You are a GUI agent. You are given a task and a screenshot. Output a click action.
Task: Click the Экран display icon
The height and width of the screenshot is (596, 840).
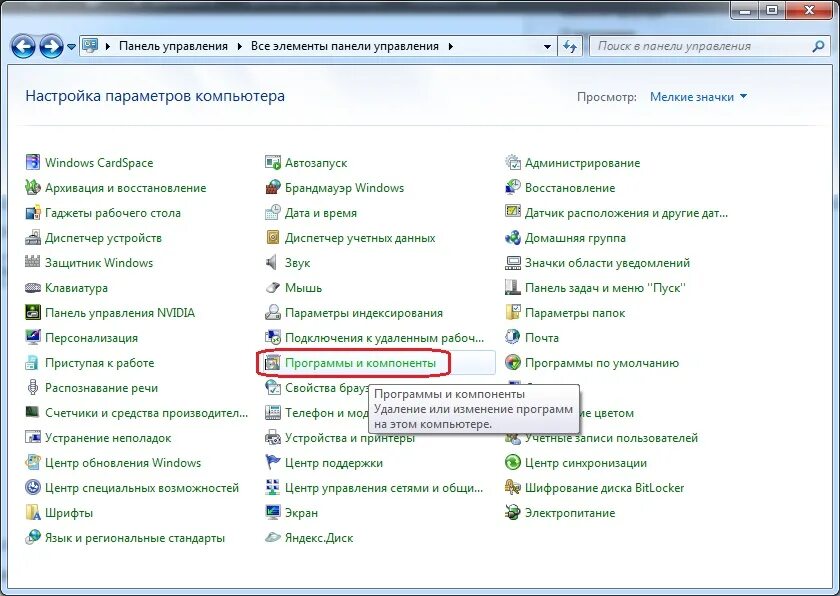(273, 512)
